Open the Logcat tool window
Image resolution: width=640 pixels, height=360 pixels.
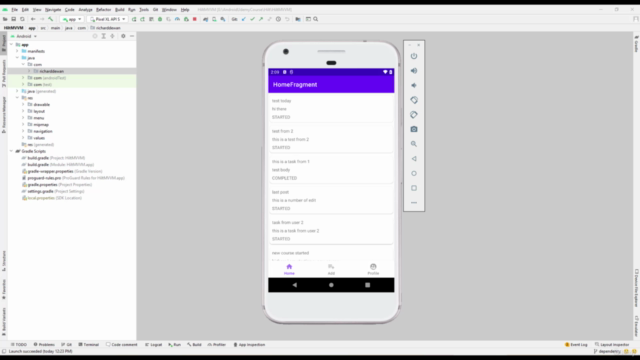point(153,344)
